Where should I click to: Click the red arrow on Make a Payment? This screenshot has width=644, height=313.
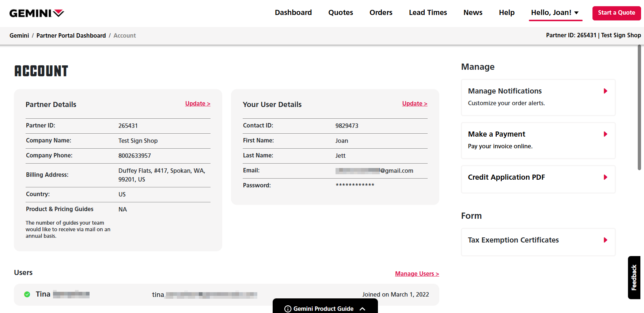[605, 134]
